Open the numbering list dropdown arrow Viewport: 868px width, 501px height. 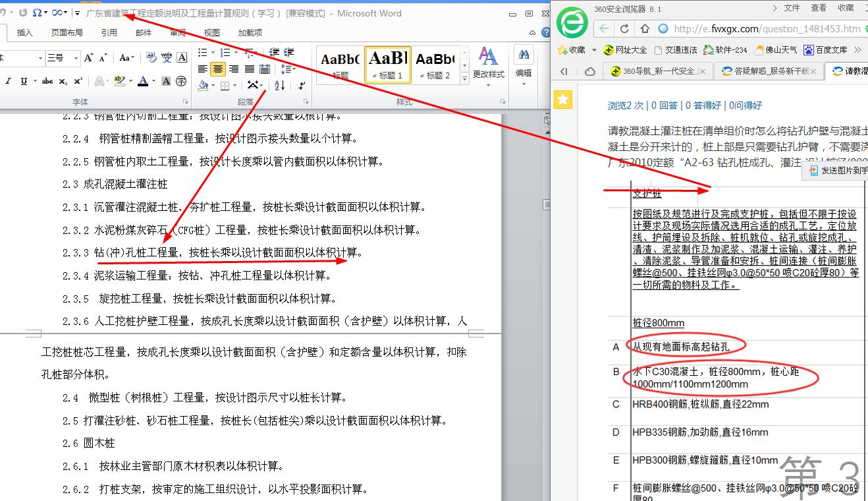click(x=236, y=52)
